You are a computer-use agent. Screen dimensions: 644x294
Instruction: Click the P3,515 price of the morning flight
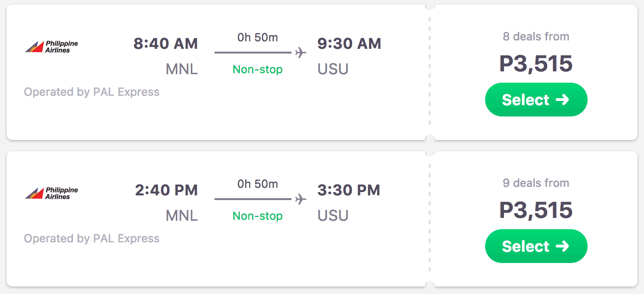point(536,64)
